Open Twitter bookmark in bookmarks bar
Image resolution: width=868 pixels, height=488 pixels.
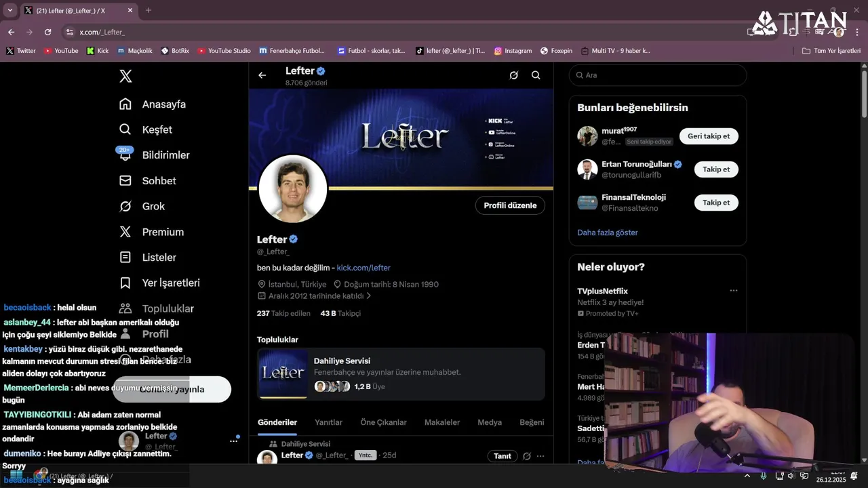pyautogui.click(x=20, y=51)
